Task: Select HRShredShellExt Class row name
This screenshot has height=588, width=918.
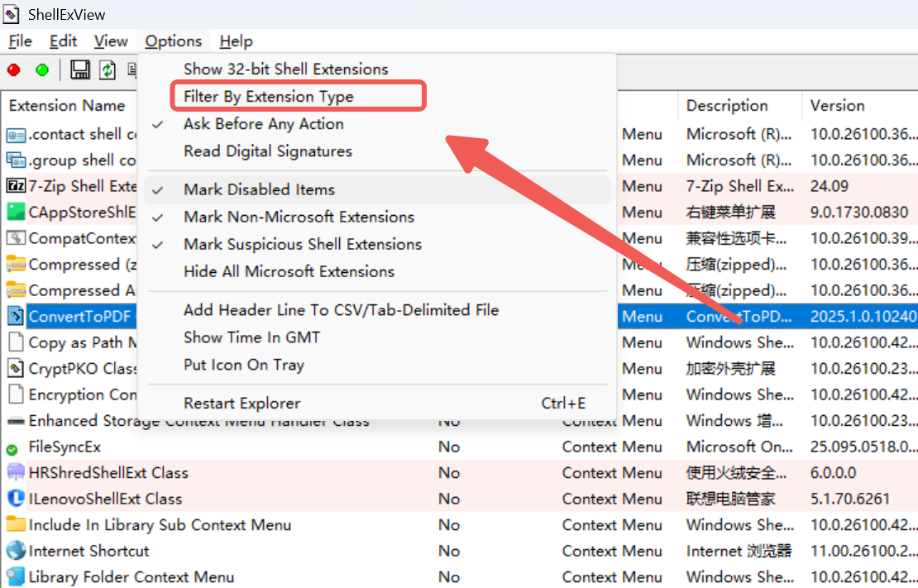Action: (108, 472)
